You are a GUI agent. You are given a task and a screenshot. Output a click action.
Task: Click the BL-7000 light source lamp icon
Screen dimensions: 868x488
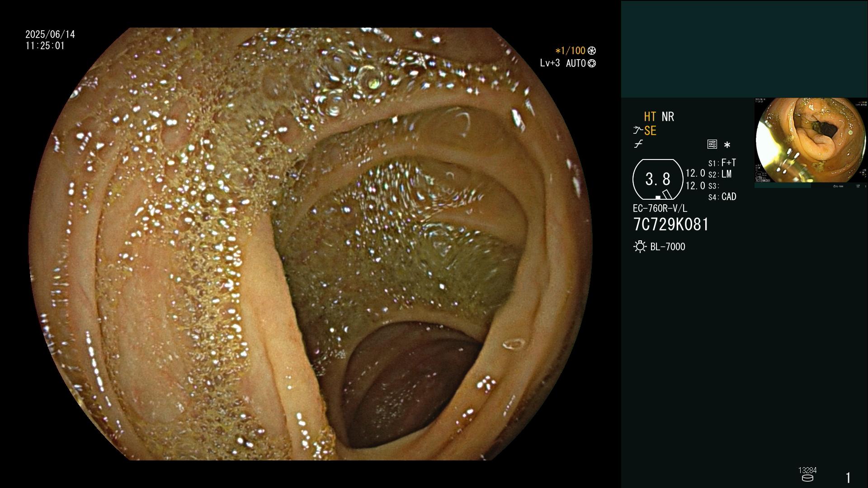(640, 247)
